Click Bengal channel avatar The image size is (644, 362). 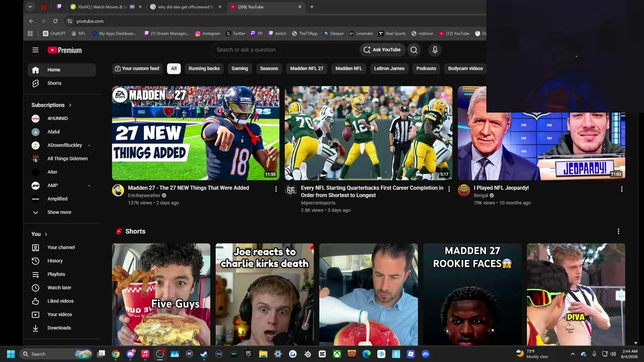pos(463,190)
